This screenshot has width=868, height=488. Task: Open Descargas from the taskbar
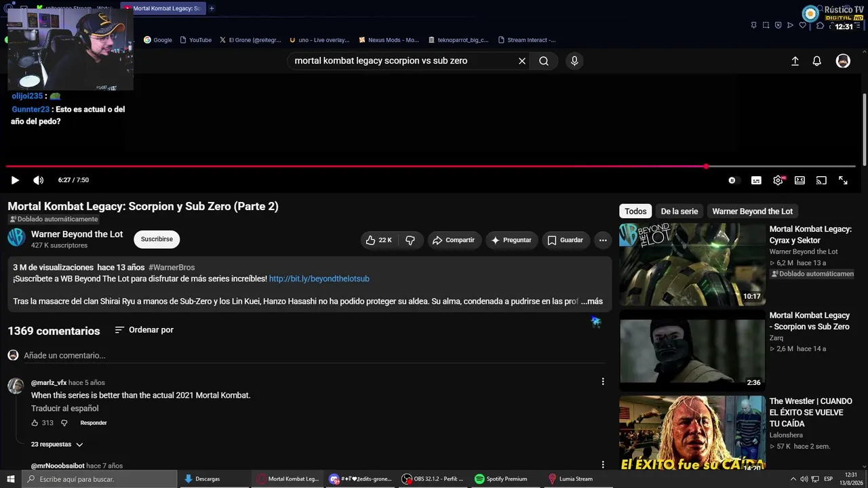(x=214, y=479)
